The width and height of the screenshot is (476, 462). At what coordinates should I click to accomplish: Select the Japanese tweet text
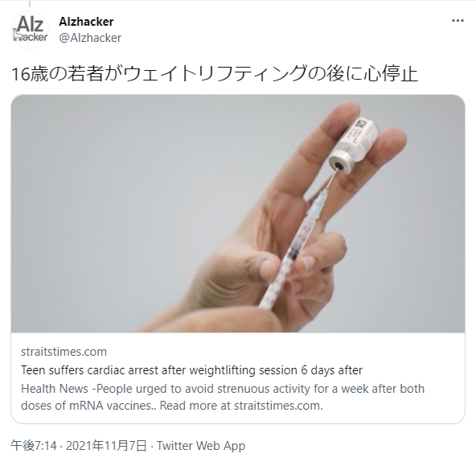coord(215,74)
